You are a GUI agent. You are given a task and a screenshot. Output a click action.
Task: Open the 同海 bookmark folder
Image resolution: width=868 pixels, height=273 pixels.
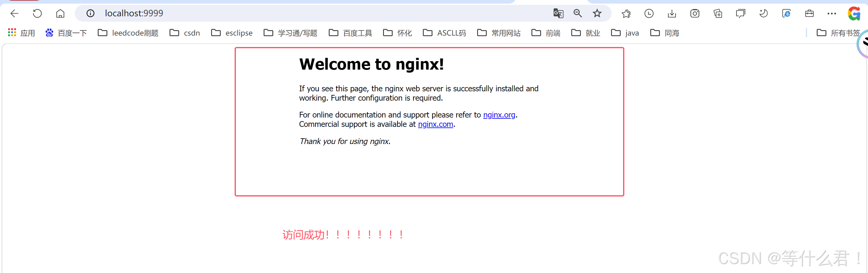click(664, 33)
